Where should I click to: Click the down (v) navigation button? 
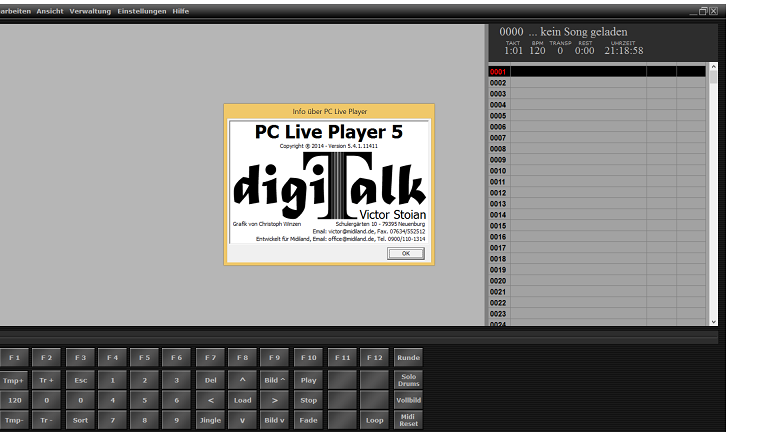[x=242, y=420]
